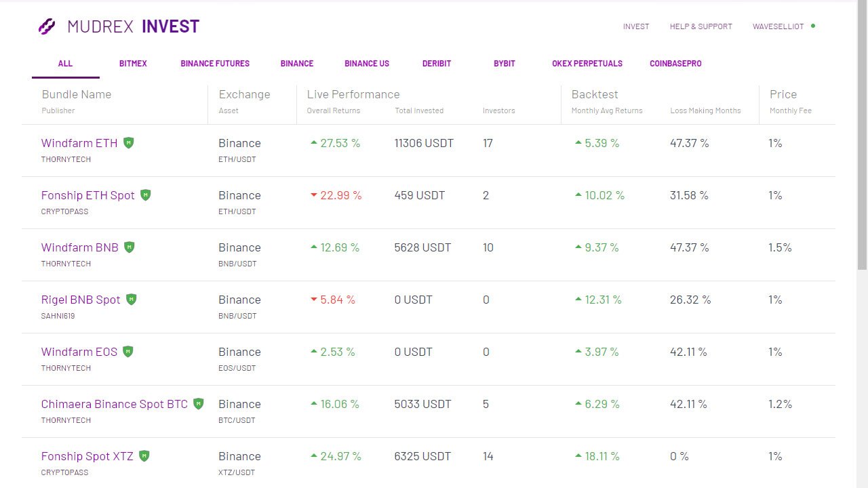
Task: Click the vertical page scrollbar
Action: tap(862, 136)
